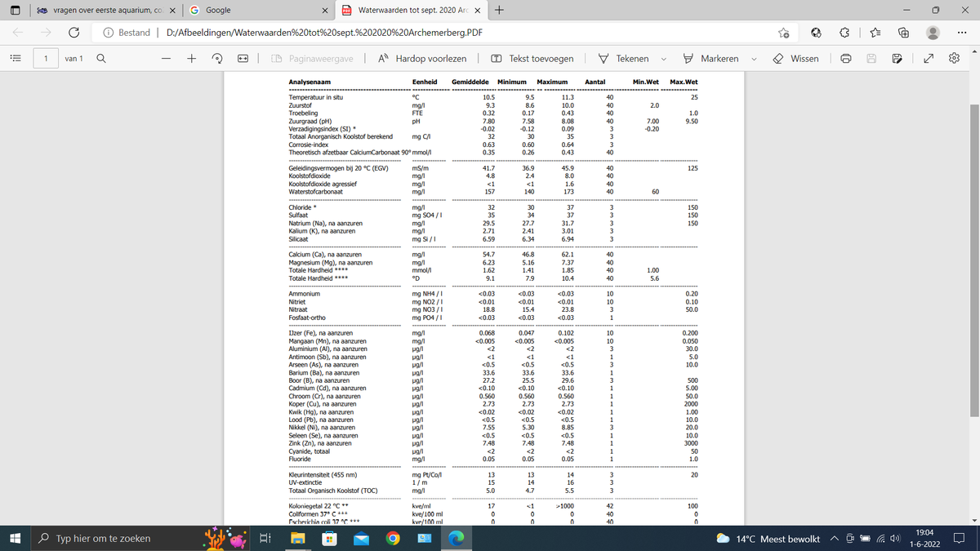Click the Max.Wet column header
Viewport: 980px width, 551px height.
click(684, 82)
